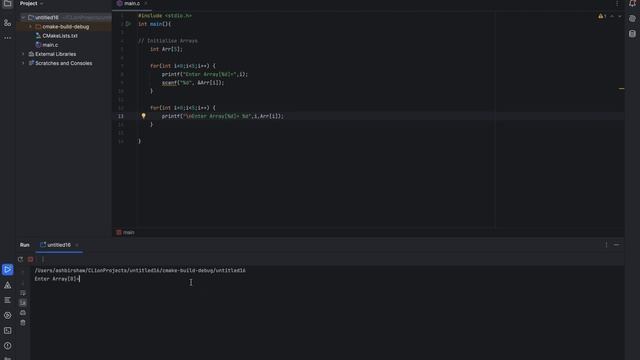Collapse the untitled16 project root
The width and height of the screenshot is (640, 360).
pyautogui.click(x=23, y=18)
